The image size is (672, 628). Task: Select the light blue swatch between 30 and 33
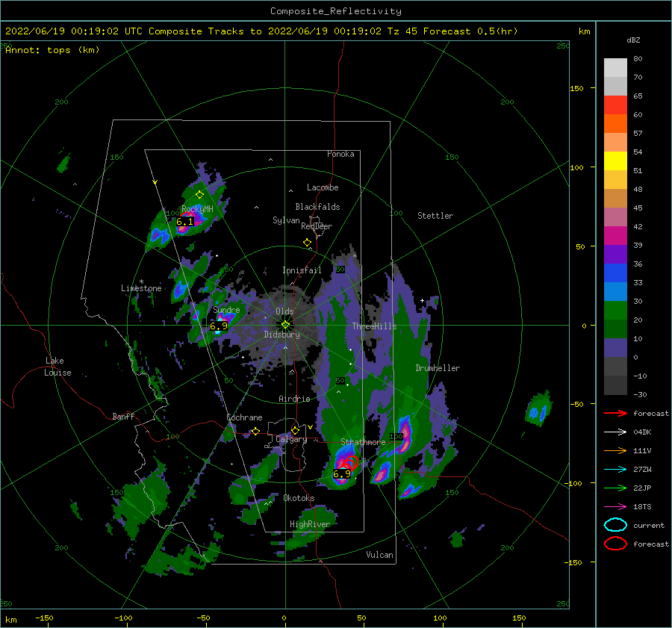[x=615, y=292]
